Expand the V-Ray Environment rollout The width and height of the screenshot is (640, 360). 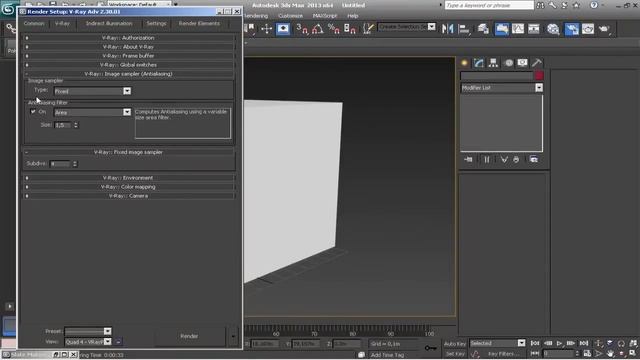tap(128, 178)
